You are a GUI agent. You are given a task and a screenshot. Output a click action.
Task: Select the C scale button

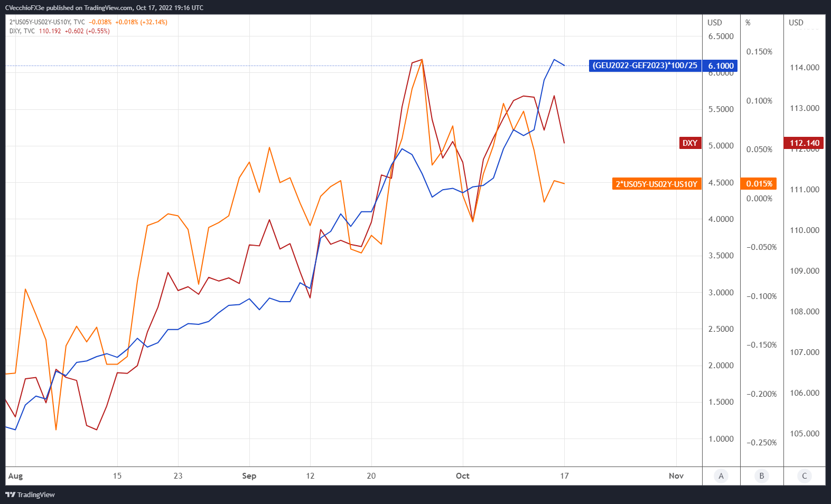point(805,476)
